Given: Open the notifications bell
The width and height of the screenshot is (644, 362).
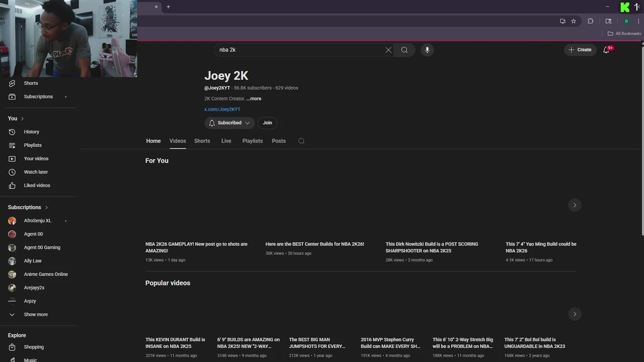Looking at the screenshot, I should [x=606, y=50].
